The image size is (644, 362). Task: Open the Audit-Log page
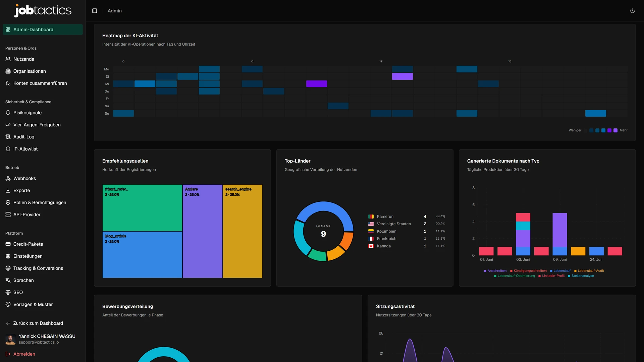[43, 137]
